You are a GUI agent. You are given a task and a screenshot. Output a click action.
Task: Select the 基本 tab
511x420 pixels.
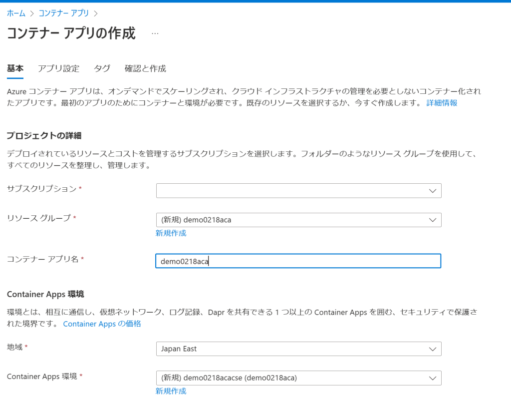pos(15,68)
